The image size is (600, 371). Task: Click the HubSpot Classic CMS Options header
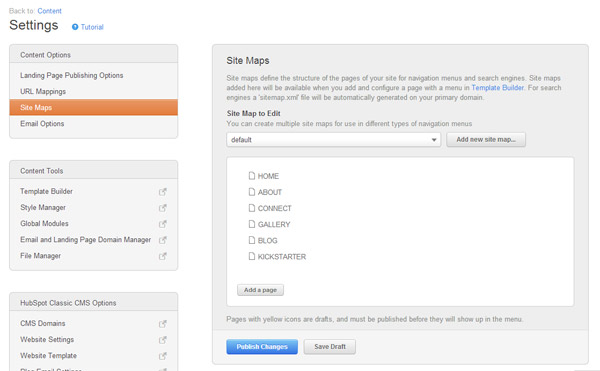point(93,302)
